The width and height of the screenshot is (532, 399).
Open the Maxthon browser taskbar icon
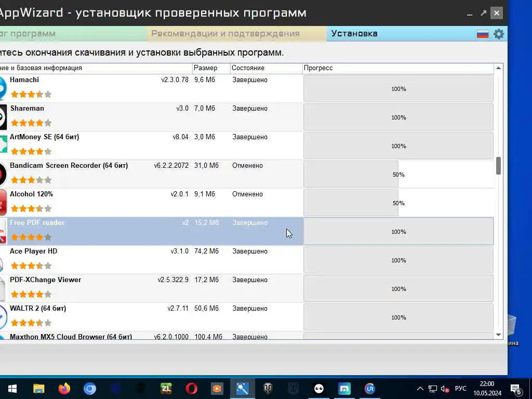point(344,389)
